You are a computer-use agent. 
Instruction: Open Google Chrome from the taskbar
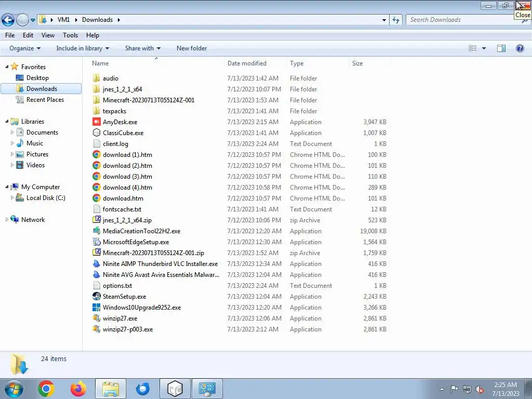(46, 389)
